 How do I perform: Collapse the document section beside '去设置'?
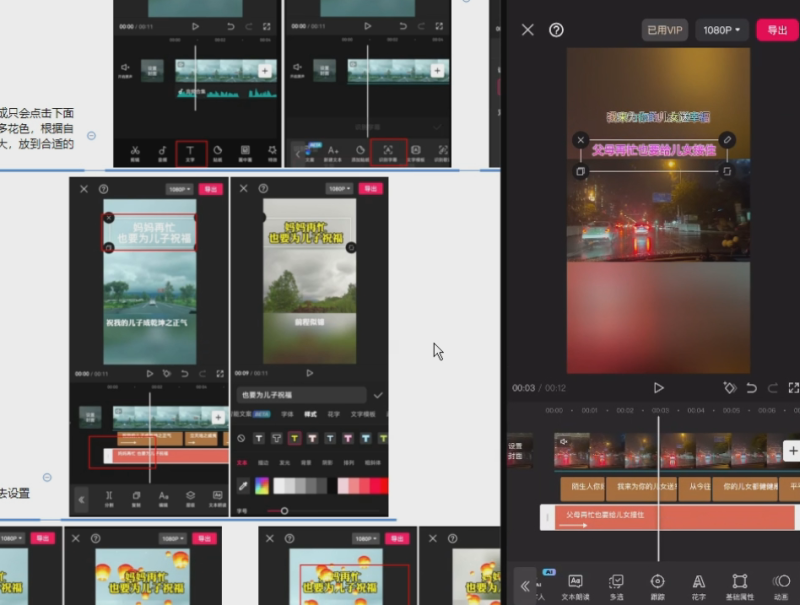click(47, 478)
